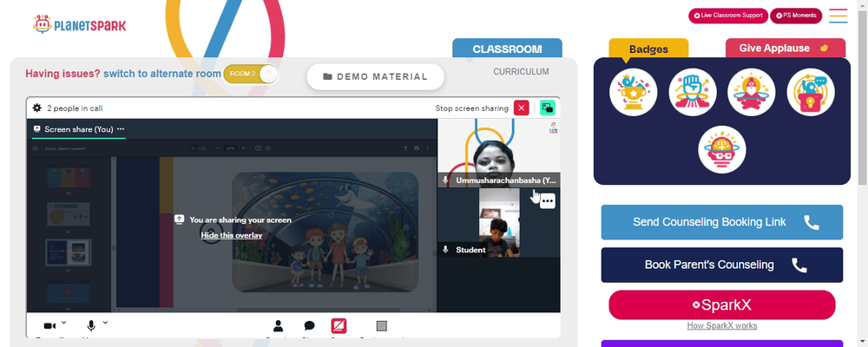The height and width of the screenshot is (347, 868).
Task: Open call settings gear icon
Action: click(37, 108)
